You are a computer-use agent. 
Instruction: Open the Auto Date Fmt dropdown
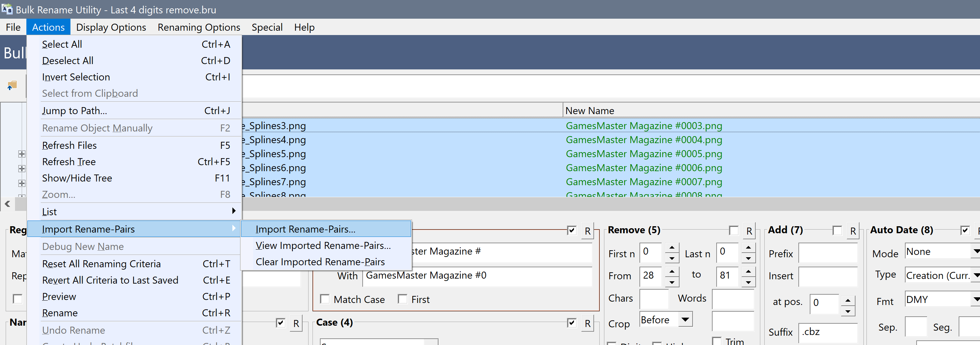[976, 299]
